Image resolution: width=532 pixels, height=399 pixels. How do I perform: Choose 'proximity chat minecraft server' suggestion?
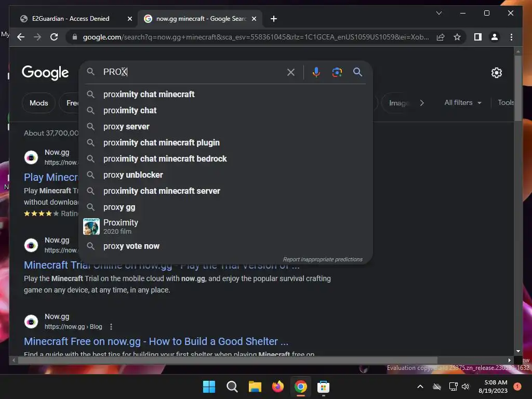point(225,191)
